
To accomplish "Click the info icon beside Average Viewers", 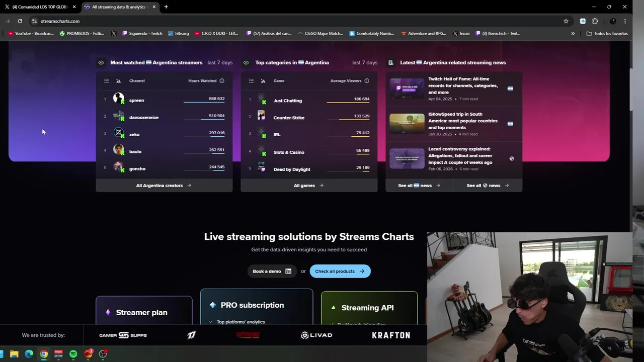I will point(367,81).
